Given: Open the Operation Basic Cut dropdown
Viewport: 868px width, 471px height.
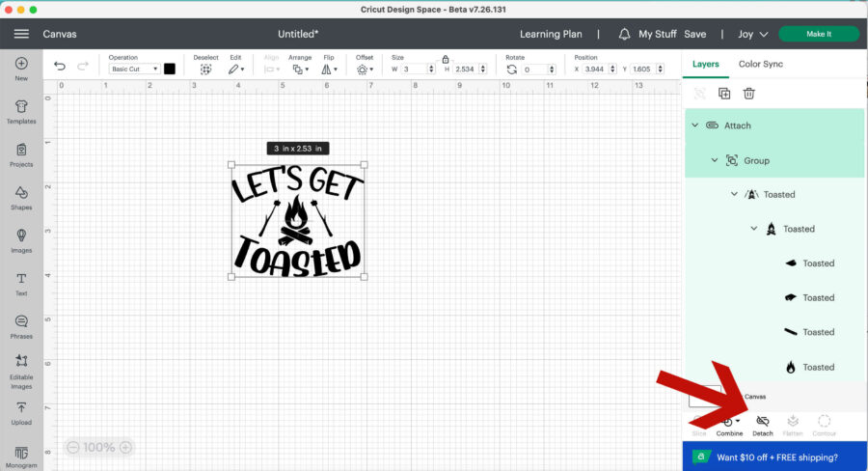Looking at the screenshot, I should pyautogui.click(x=134, y=69).
